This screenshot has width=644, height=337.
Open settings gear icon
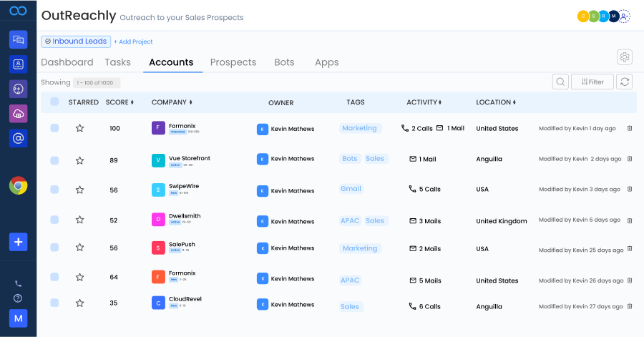pos(625,57)
